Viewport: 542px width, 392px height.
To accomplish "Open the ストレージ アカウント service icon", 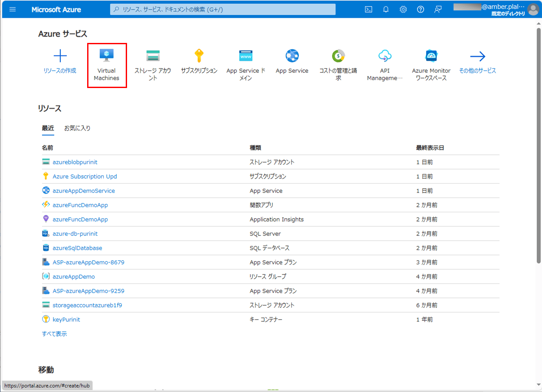I will tap(153, 56).
